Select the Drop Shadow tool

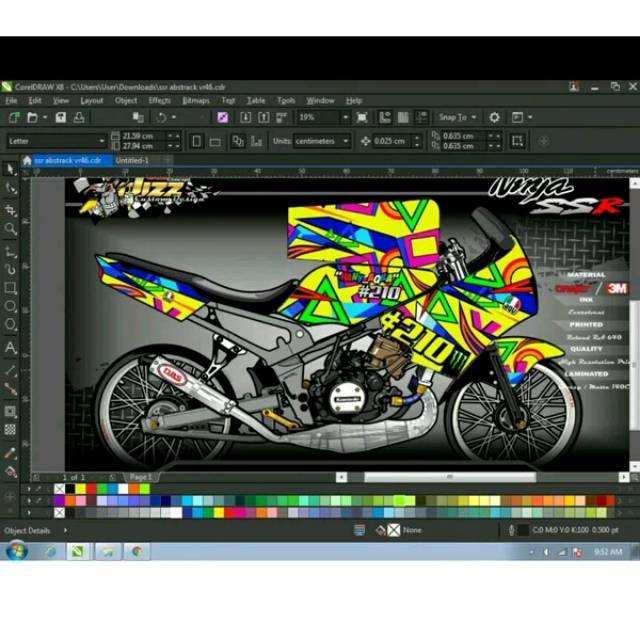click(x=10, y=411)
